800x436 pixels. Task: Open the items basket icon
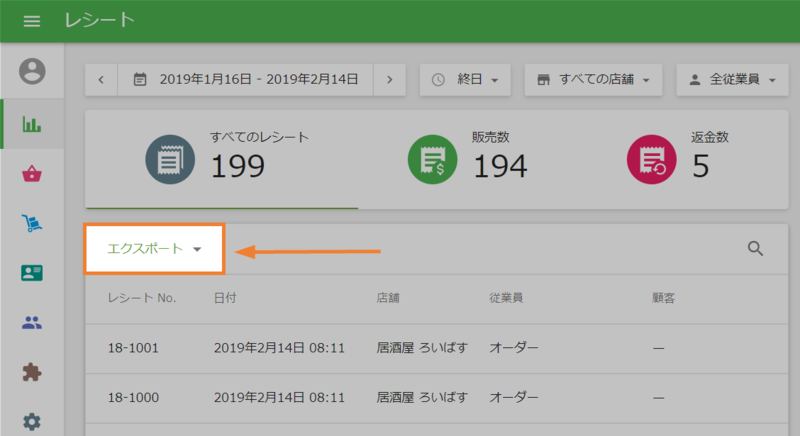point(32,173)
